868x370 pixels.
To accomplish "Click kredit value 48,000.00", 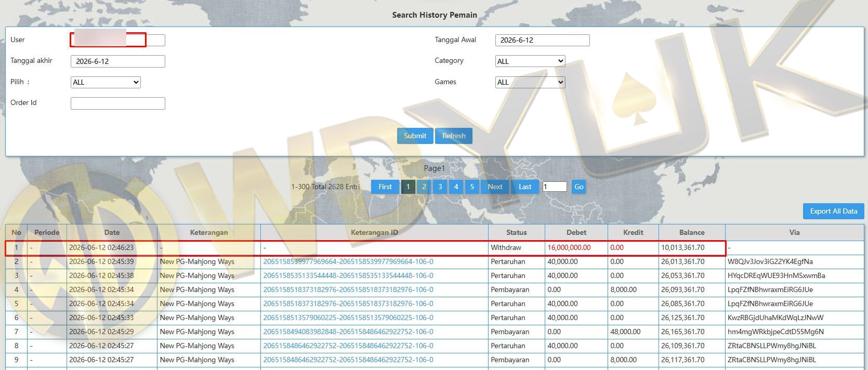I will click(x=625, y=332).
